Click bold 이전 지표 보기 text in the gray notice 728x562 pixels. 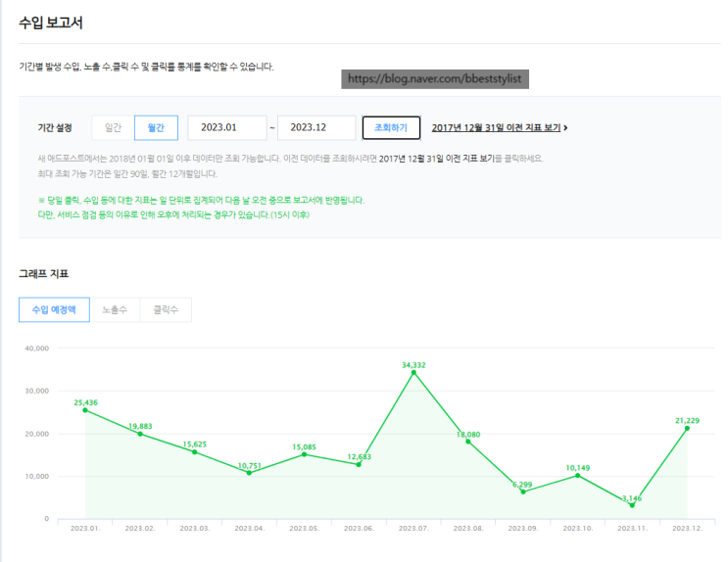461,159
